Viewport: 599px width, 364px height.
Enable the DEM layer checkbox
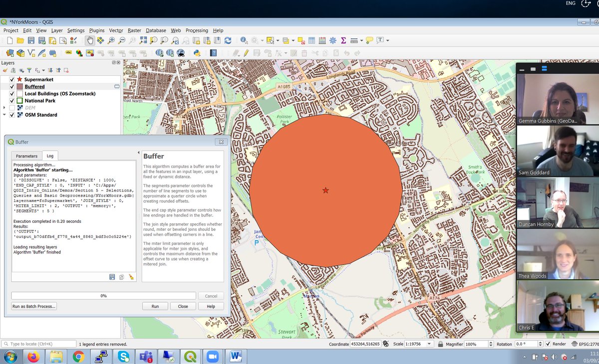(x=12, y=108)
